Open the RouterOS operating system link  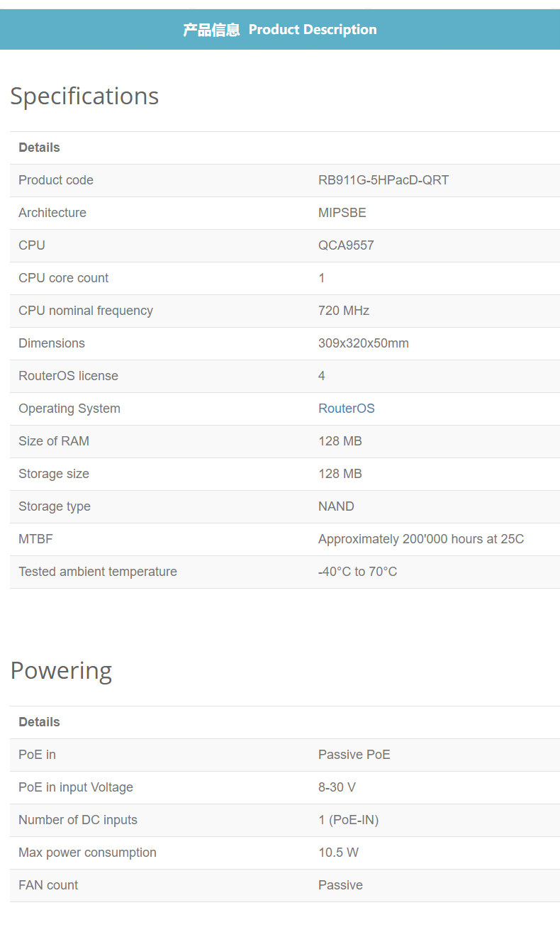click(x=346, y=409)
